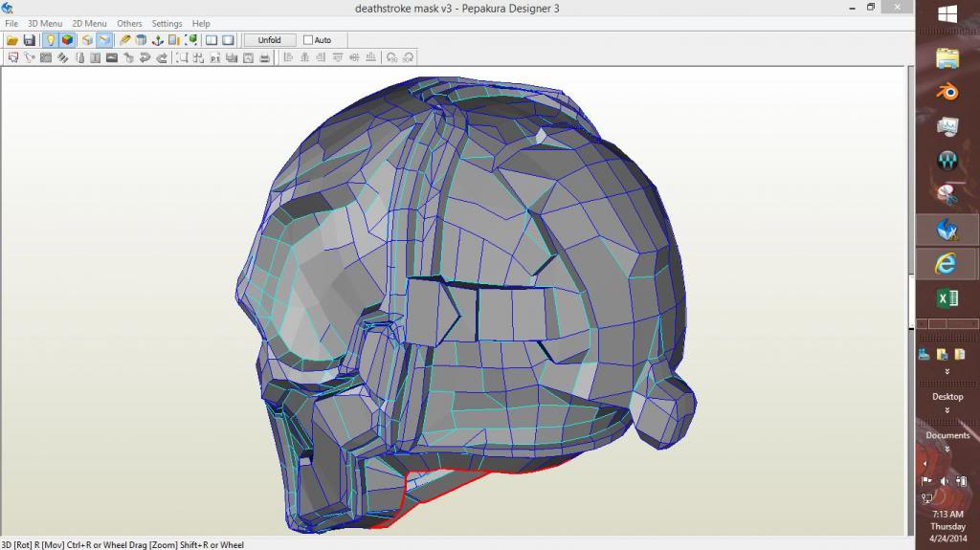Toggle the colored cube texture icon

pyautogui.click(x=67, y=40)
